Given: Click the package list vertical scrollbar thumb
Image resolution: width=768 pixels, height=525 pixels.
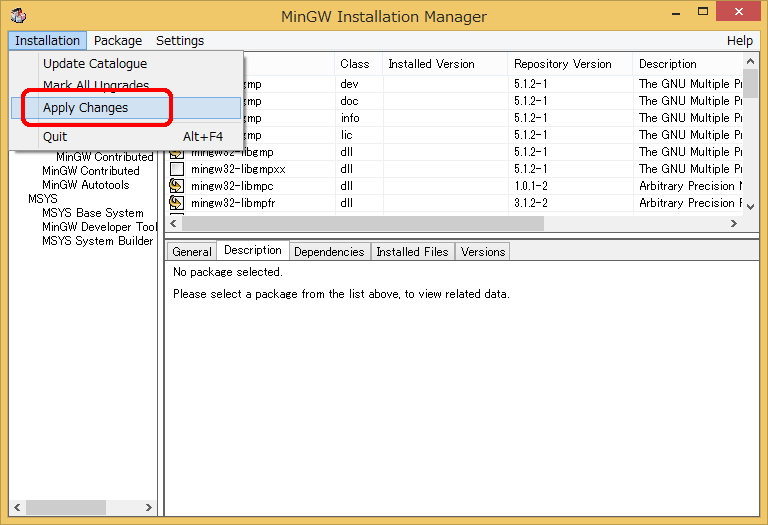Looking at the screenshot, I should (750, 84).
